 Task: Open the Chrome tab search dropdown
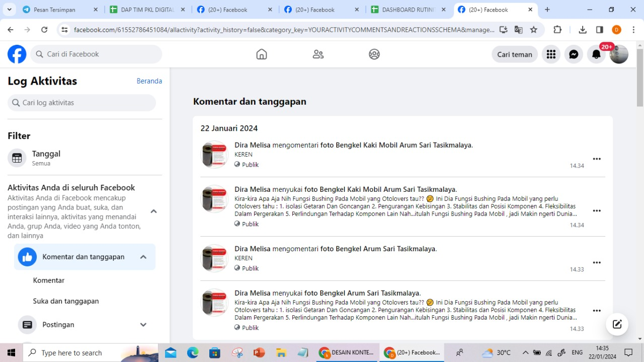click(9, 10)
